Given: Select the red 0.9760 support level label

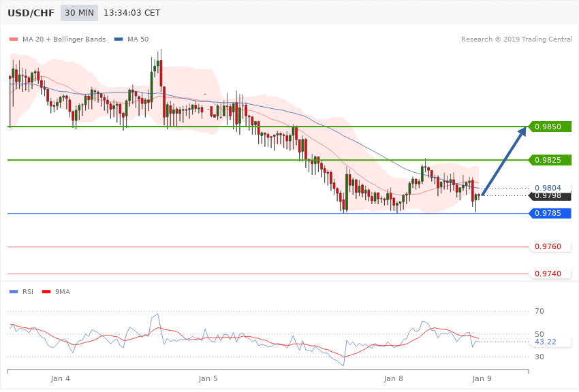Looking at the screenshot, I should click(x=548, y=246).
